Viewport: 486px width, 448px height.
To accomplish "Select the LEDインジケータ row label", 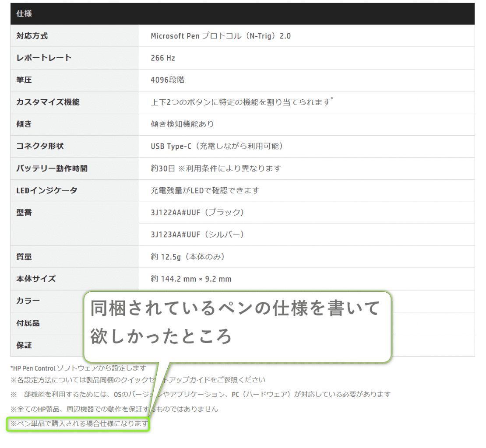I will coord(46,190).
